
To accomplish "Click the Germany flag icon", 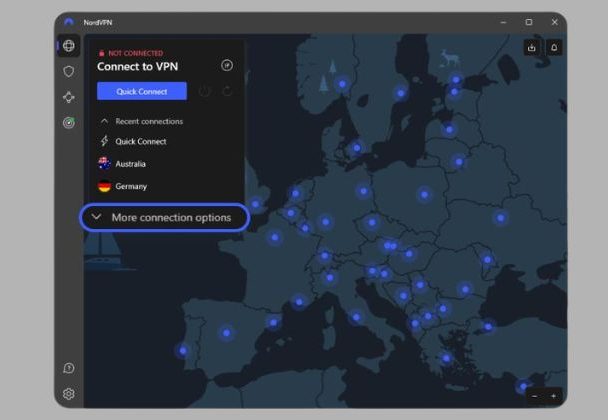I will click(x=104, y=186).
